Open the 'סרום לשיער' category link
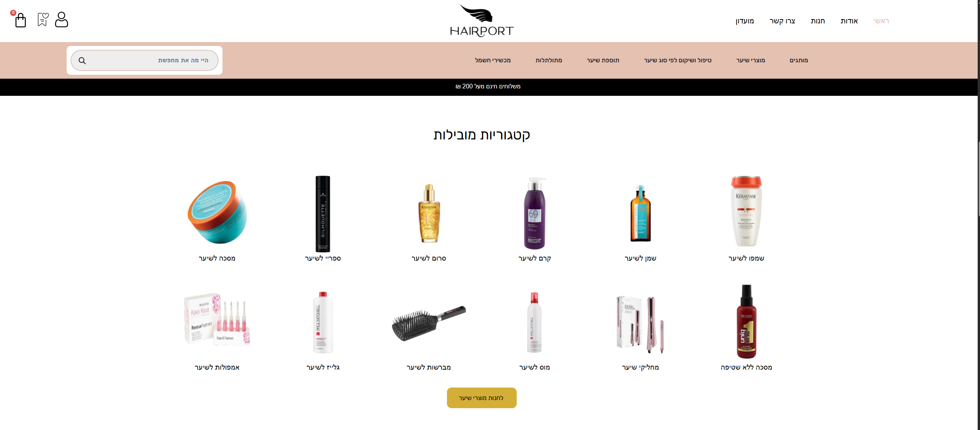The width and height of the screenshot is (980, 430). [x=429, y=258]
